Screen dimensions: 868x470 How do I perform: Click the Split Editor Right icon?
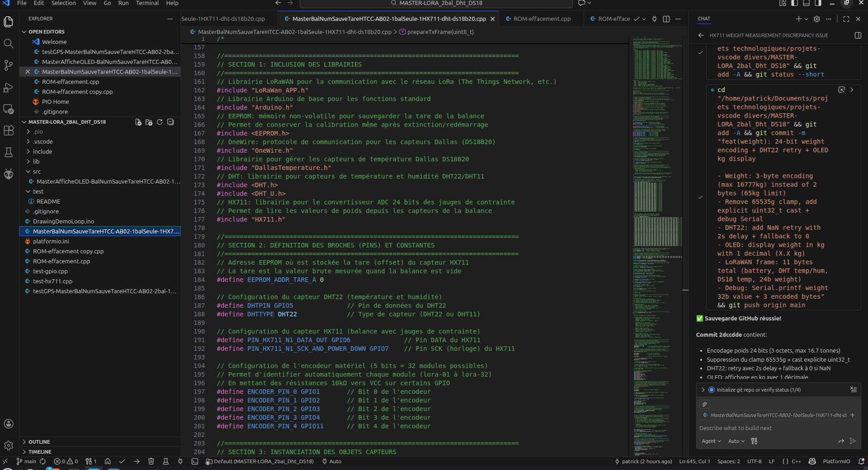(x=666, y=19)
